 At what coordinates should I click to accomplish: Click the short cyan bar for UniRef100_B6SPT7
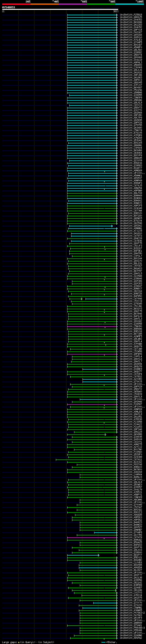point(83,556)
